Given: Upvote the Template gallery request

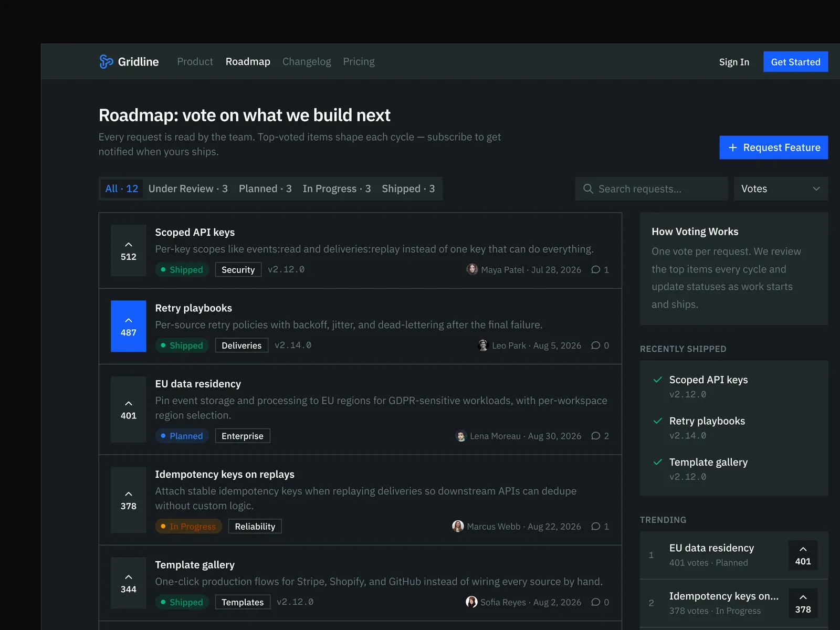Looking at the screenshot, I should click(129, 583).
